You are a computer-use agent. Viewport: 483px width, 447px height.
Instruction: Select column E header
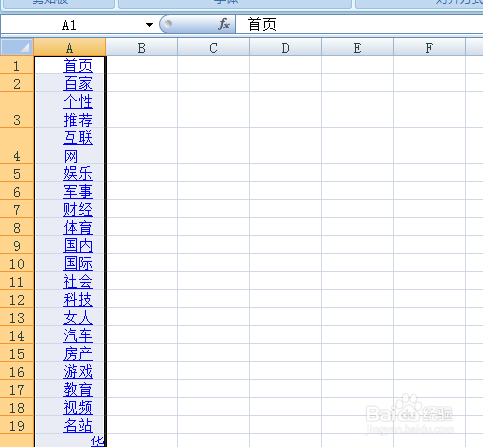358,48
